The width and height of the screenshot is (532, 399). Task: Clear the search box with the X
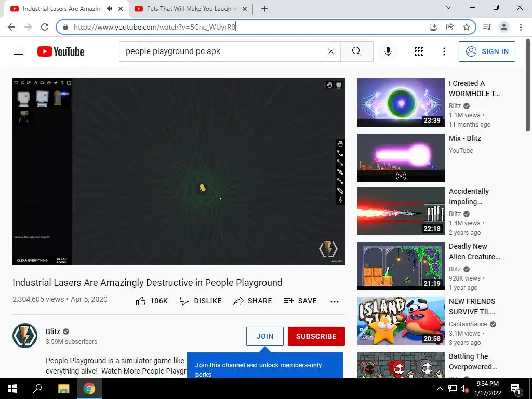coord(331,51)
